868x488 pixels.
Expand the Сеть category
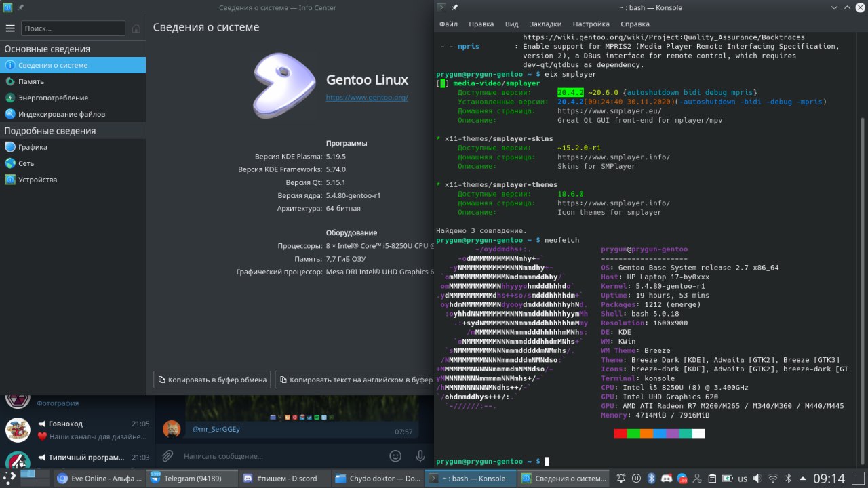point(73,163)
